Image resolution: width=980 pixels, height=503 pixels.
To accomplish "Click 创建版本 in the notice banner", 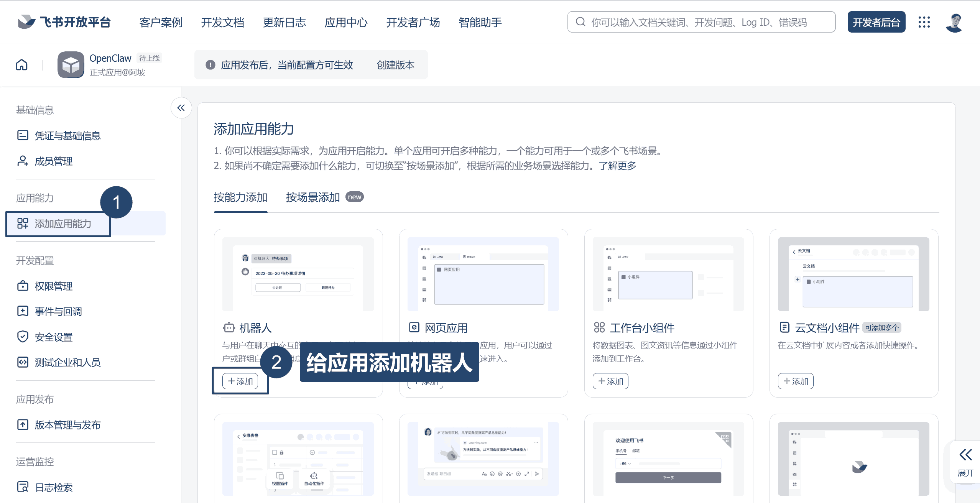I will (395, 65).
